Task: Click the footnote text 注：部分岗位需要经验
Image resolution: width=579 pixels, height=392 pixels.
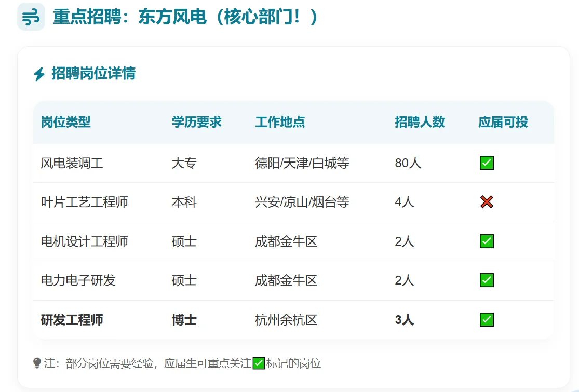Action: (x=99, y=363)
